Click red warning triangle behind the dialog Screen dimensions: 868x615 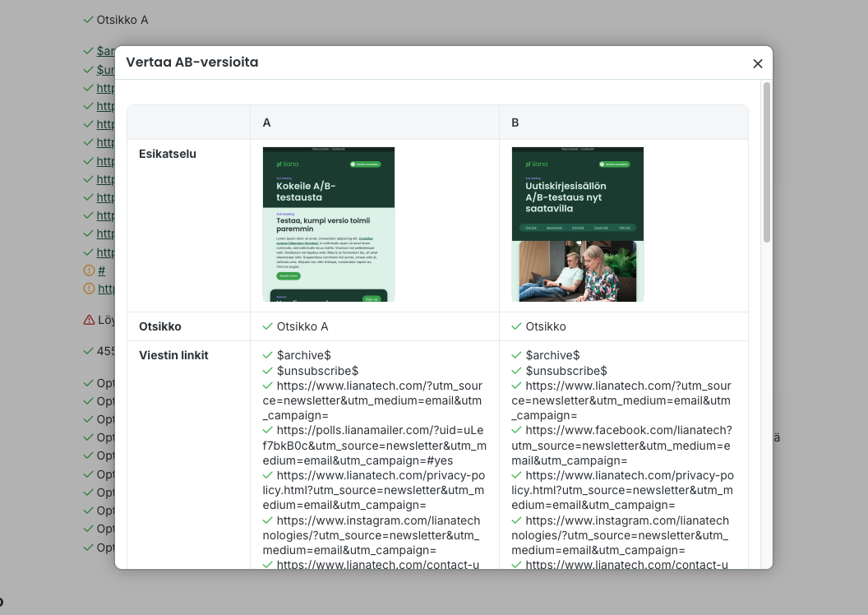point(89,320)
